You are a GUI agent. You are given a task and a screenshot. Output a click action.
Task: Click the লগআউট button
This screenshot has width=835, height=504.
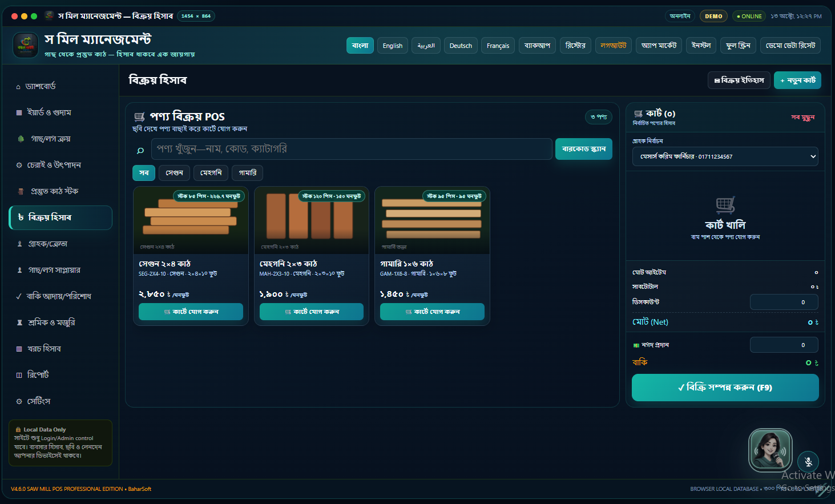coord(614,46)
